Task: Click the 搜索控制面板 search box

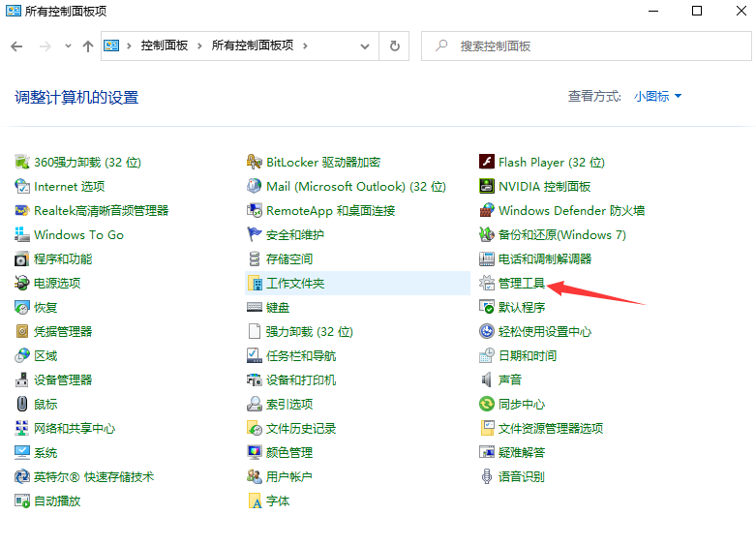Action: point(590,45)
